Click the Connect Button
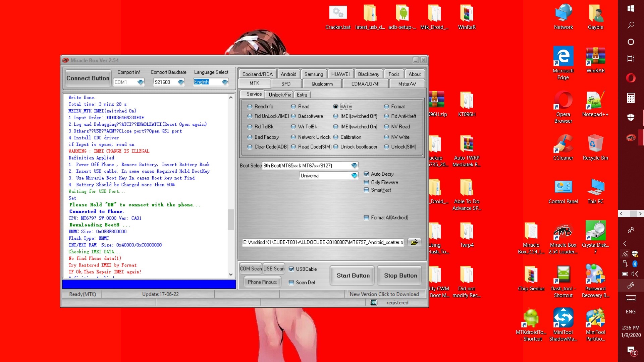This screenshot has height=362, width=644. point(88,78)
